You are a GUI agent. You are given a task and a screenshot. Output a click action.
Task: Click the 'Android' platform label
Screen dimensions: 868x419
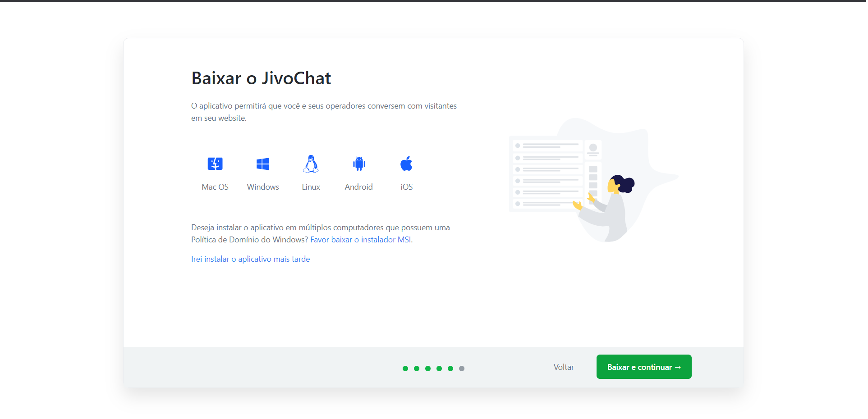tap(359, 187)
